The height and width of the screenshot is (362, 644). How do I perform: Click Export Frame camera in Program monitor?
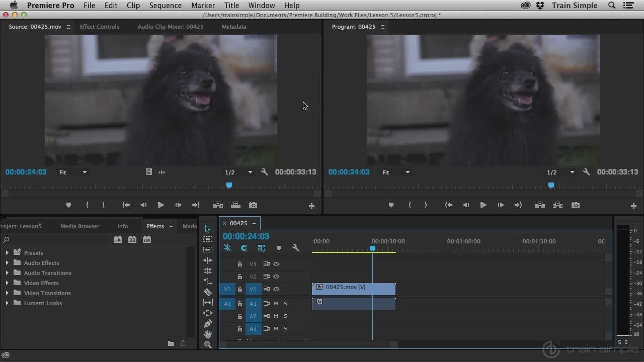click(x=576, y=205)
